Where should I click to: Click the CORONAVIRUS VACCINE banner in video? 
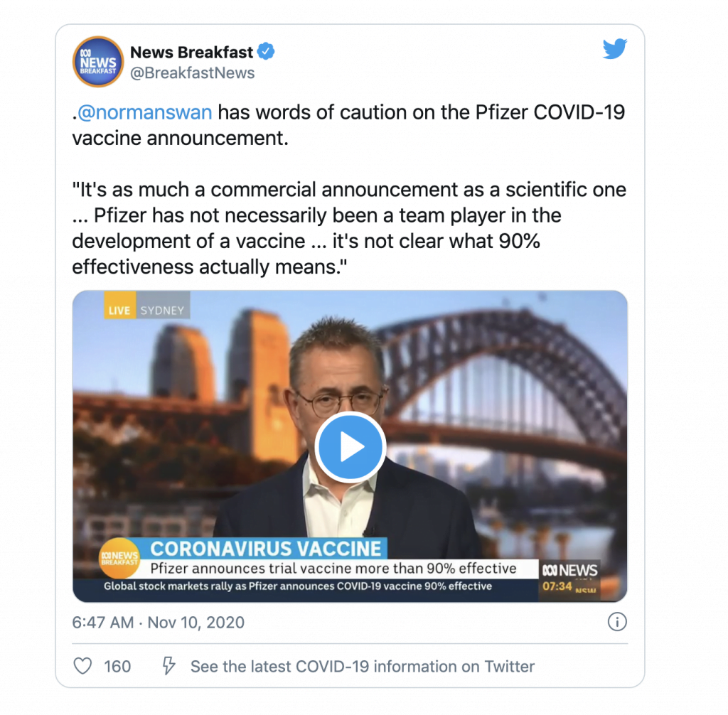[x=266, y=549]
